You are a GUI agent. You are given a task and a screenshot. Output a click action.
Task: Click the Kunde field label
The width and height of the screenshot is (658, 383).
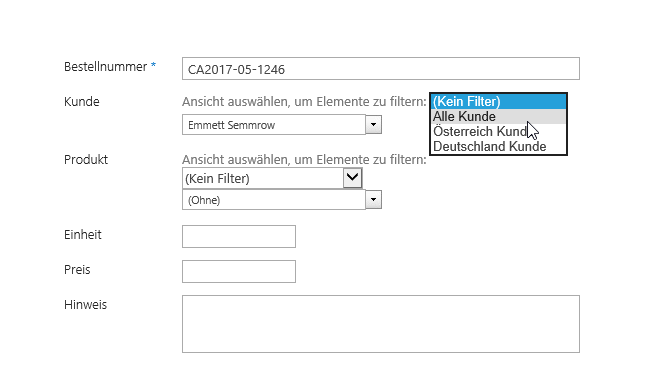pyautogui.click(x=82, y=102)
